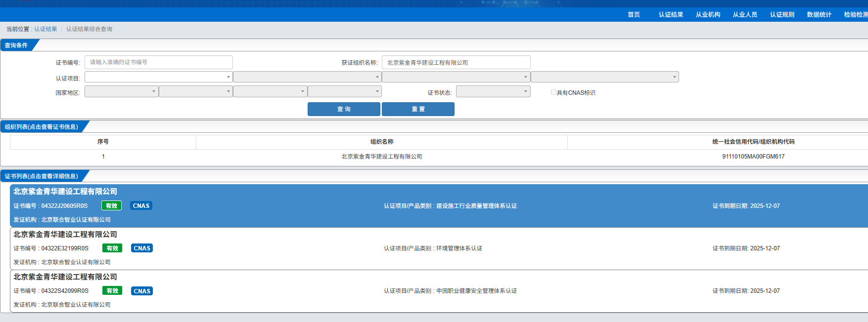
Task: Open the fourth 国家地区 dropdown
Action: tap(345, 91)
